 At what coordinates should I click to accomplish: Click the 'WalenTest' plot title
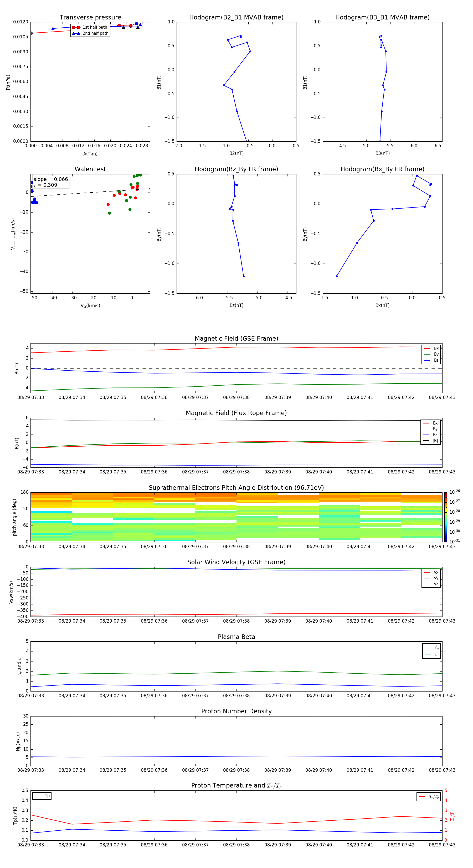click(x=90, y=169)
